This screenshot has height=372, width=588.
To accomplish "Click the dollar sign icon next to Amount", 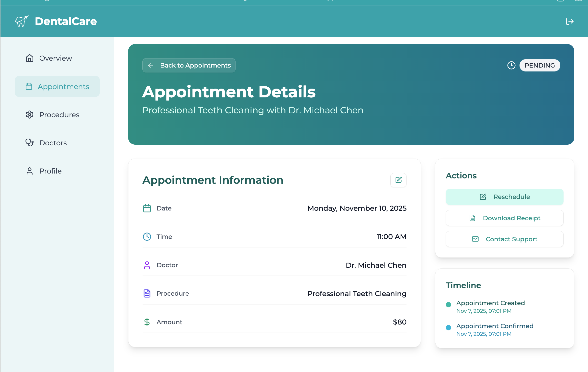I will 147,322.
